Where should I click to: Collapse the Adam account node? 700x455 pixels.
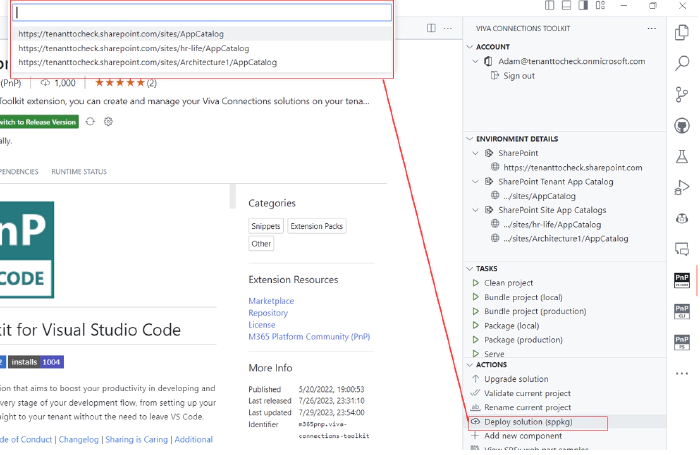pos(475,61)
